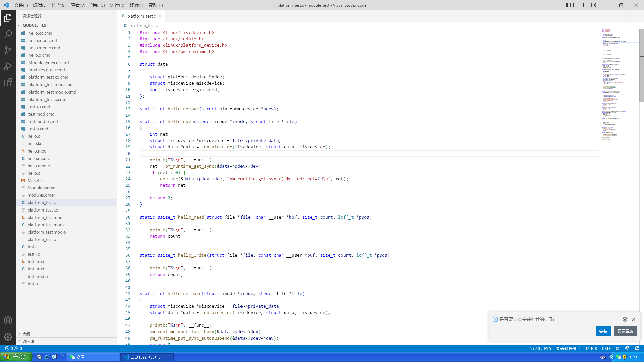Open the Source Control view
The image size is (644, 362).
coord(8,50)
